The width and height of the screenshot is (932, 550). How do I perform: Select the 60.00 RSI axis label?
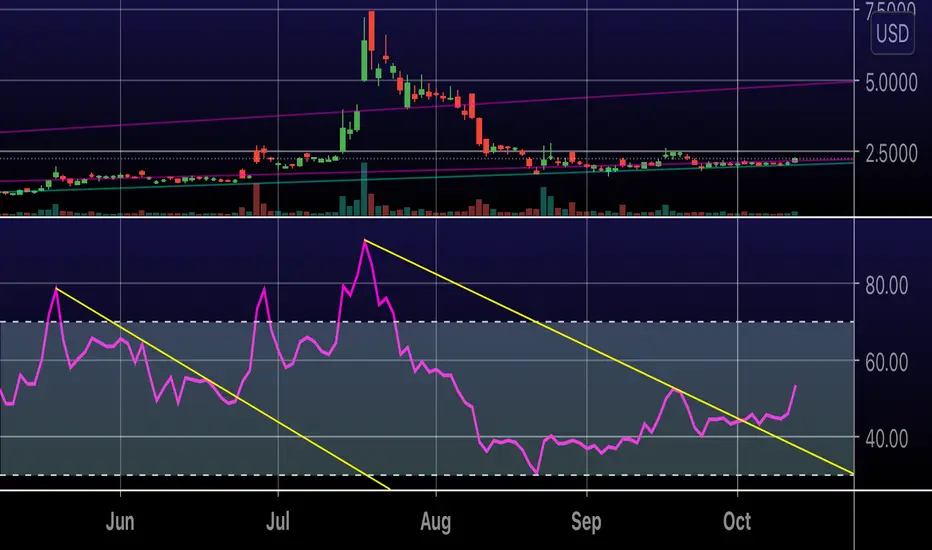tap(886, 362)
